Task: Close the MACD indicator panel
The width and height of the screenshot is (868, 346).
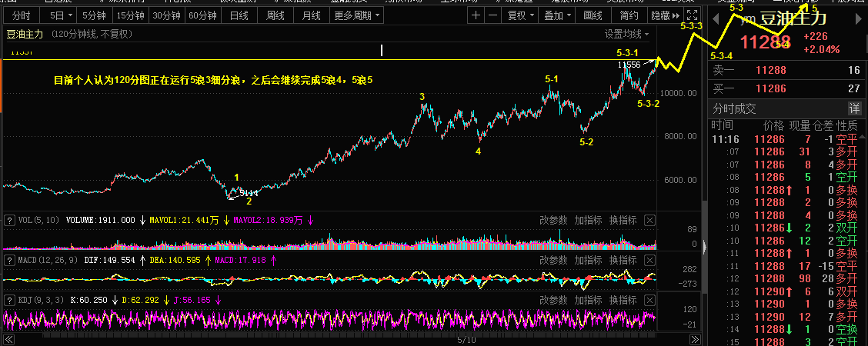Action: pos(650,260)
